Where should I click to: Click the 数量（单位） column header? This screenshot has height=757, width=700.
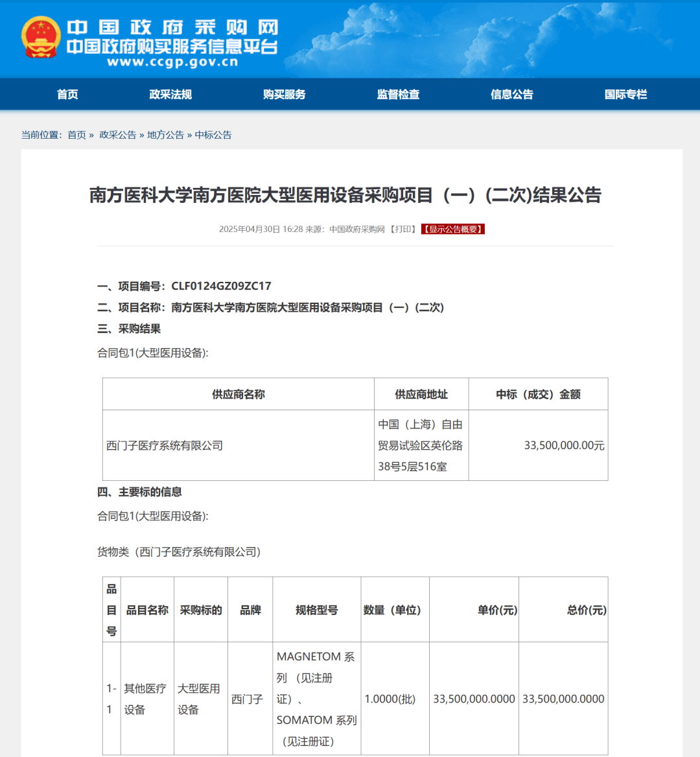point(395,610)
